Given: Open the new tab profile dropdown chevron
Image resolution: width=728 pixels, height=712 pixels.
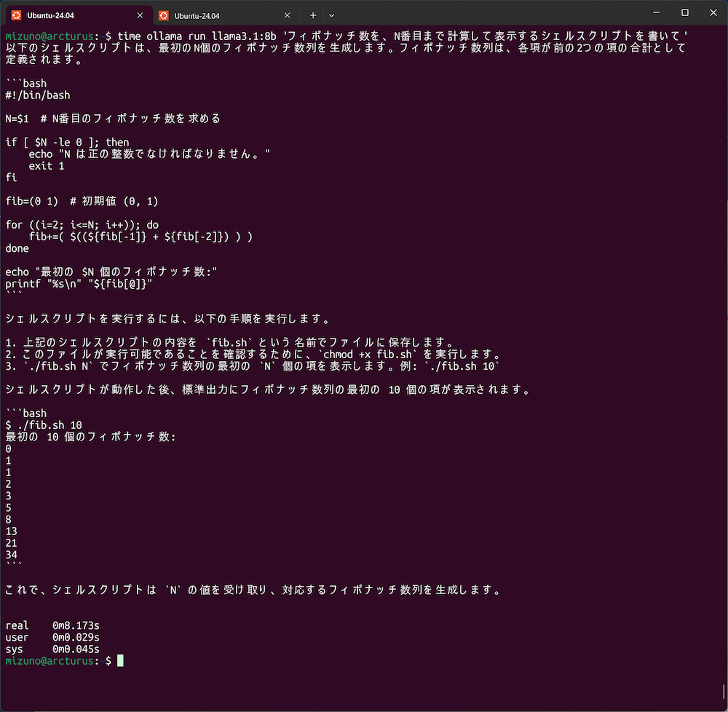Looking at the screenshot, I should (x=331, y=15).
